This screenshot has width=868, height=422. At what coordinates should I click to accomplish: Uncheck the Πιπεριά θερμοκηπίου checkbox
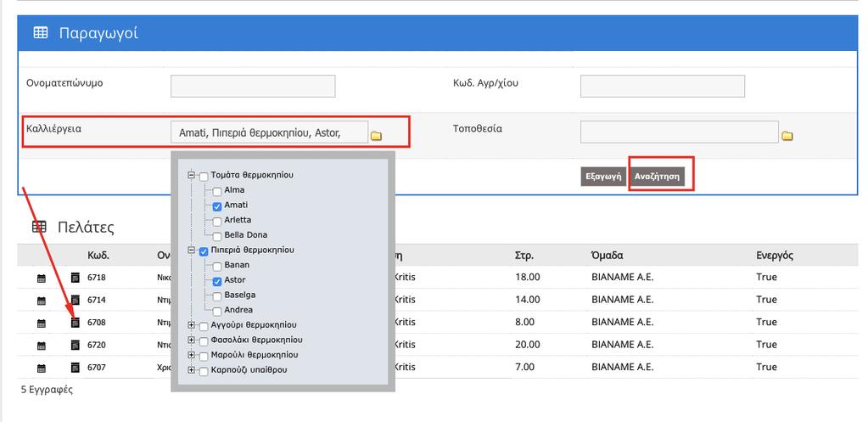pos(204,252)
